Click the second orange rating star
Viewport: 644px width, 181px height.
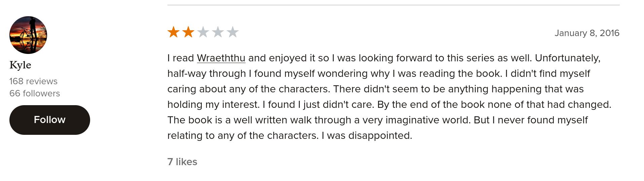188,32
